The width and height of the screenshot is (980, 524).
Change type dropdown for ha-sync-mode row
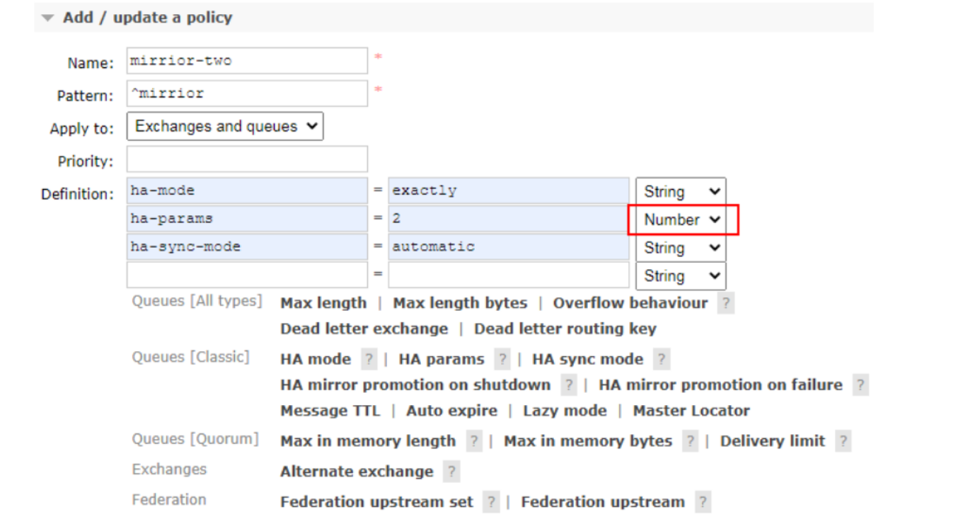(681, 249)
